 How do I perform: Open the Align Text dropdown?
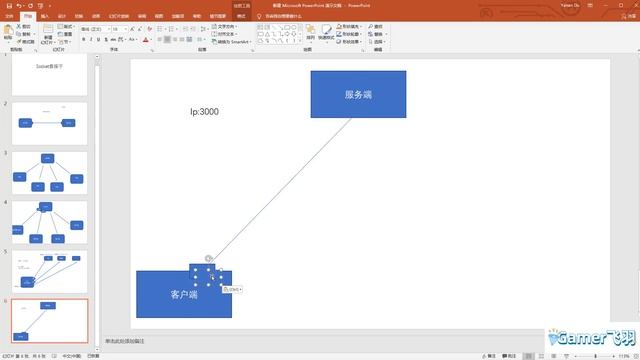coord(225,34)
